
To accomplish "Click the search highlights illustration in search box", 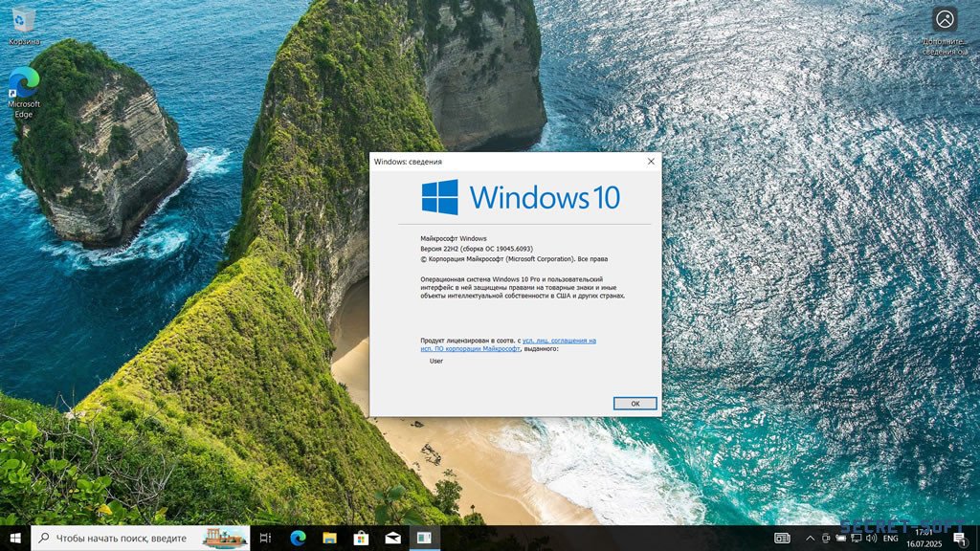I will tap(224, 538).
